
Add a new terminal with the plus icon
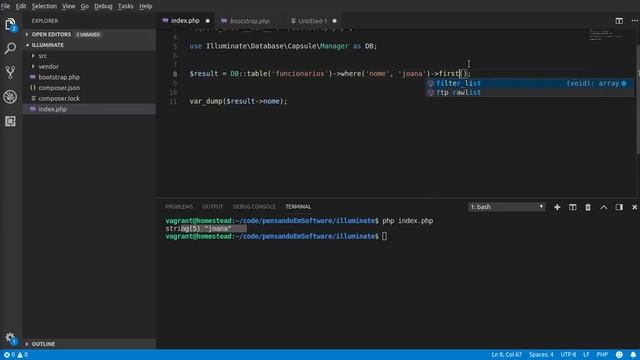click(x=557, y=207)
